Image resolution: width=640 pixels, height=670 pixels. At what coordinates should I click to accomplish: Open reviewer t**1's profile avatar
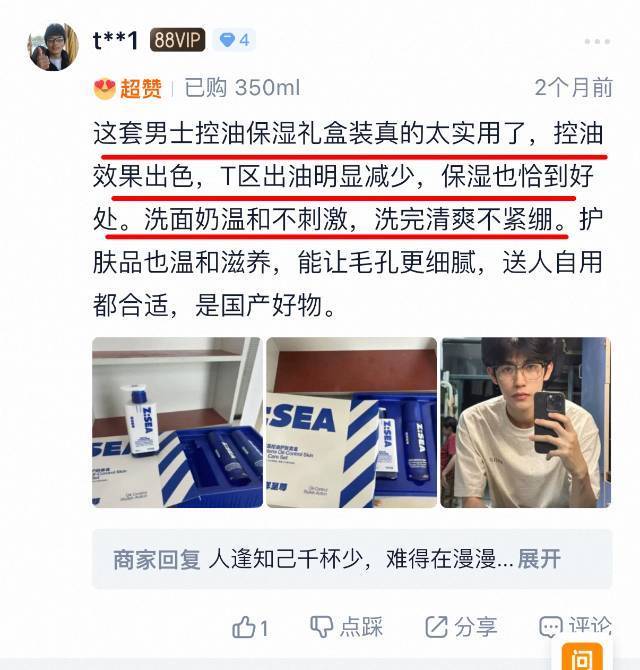53,46
